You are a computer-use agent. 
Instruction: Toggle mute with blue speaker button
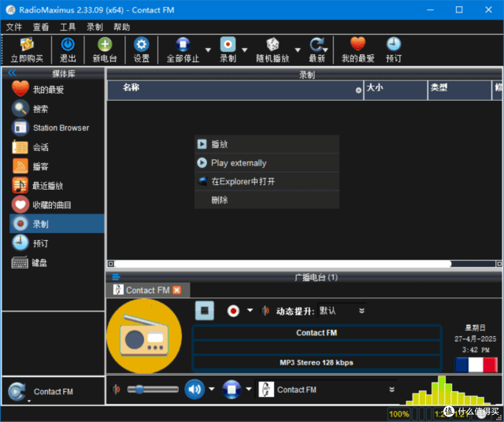click(195, 389)
